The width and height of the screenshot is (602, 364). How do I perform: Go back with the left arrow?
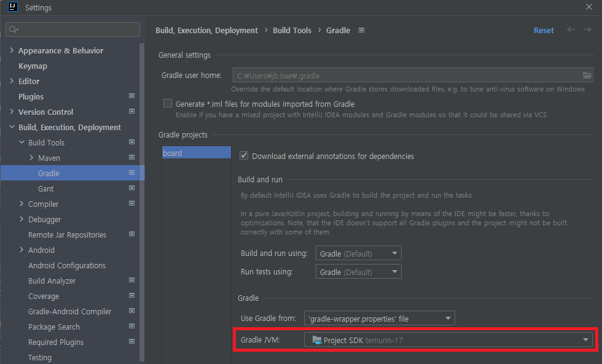point(571,29)
